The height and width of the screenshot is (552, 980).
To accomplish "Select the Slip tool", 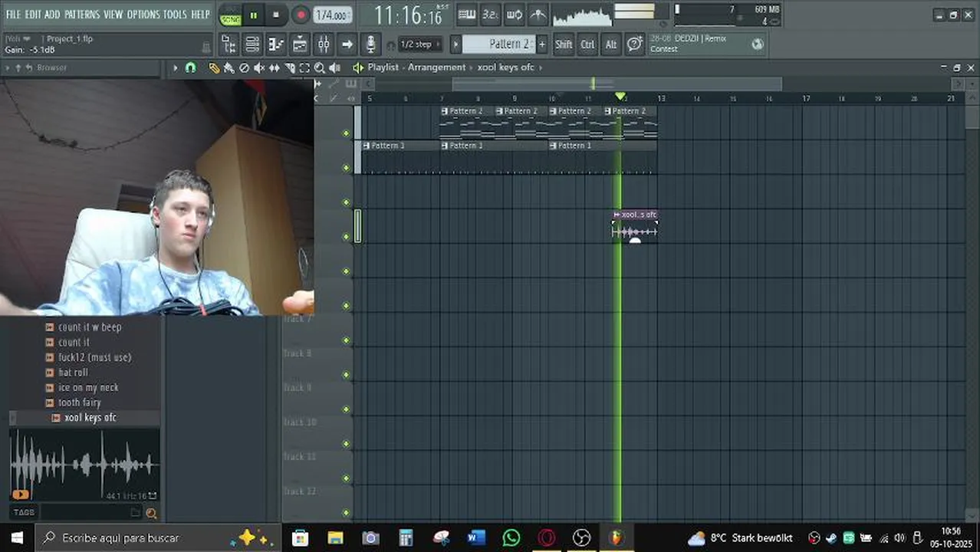I will [275, 67].
